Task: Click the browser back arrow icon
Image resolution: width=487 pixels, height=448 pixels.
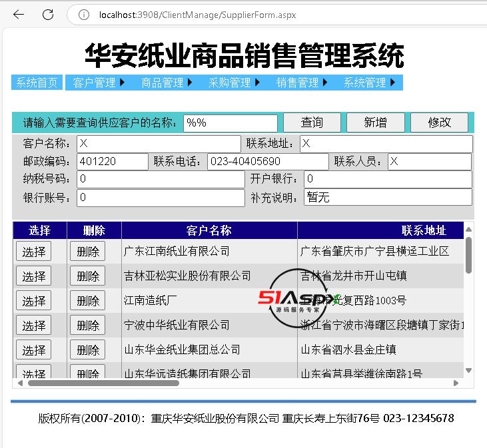Action: coord(19,15)
